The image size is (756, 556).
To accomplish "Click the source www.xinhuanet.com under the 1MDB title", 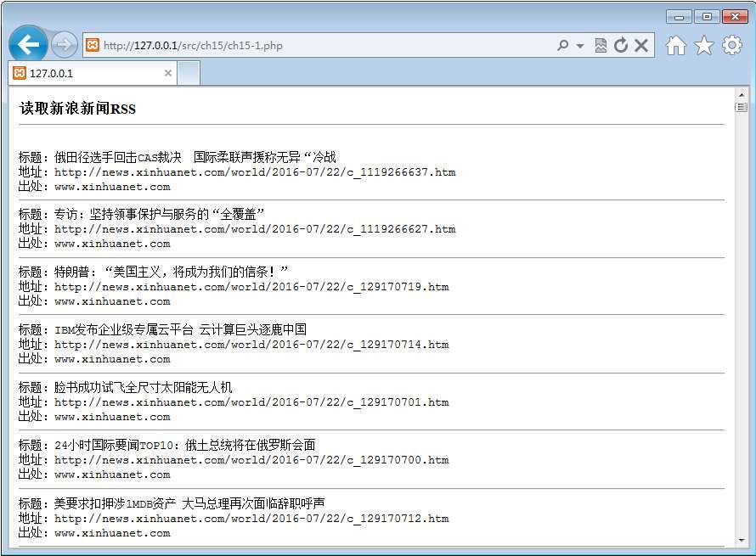I will point(112,533).
